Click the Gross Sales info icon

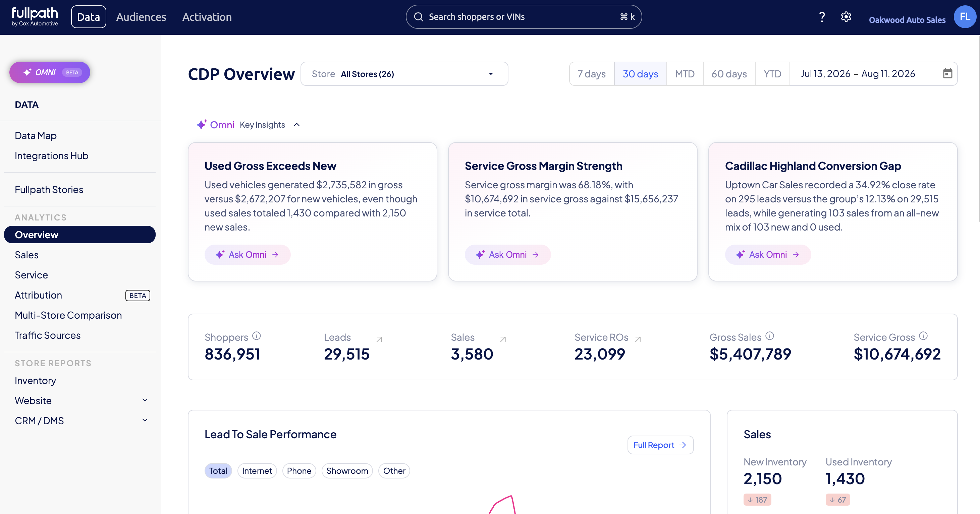click(770, 336)
